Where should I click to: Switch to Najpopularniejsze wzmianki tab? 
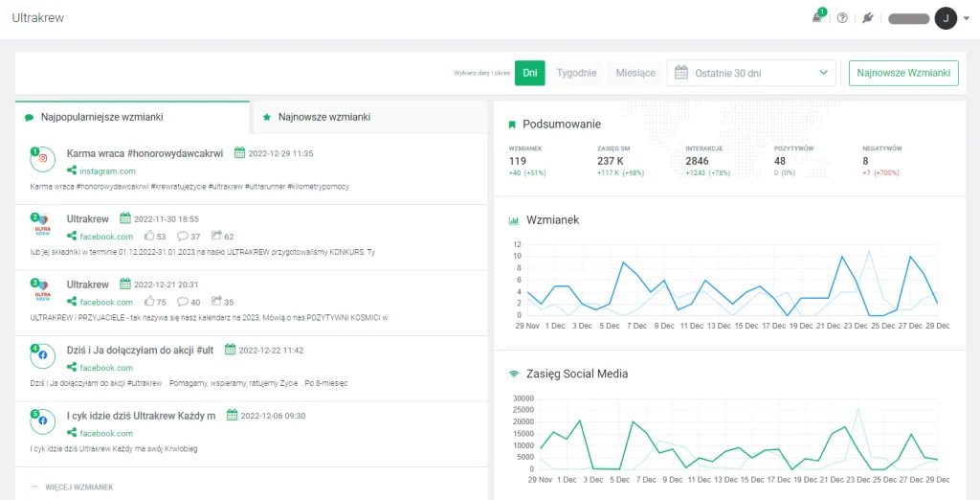click(x=132, y=117)
